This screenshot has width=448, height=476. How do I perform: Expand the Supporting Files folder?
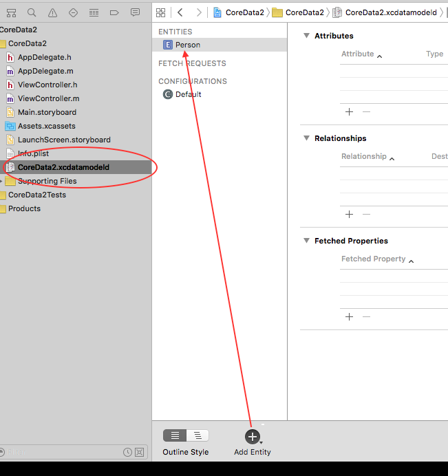[x=1, y=181]
